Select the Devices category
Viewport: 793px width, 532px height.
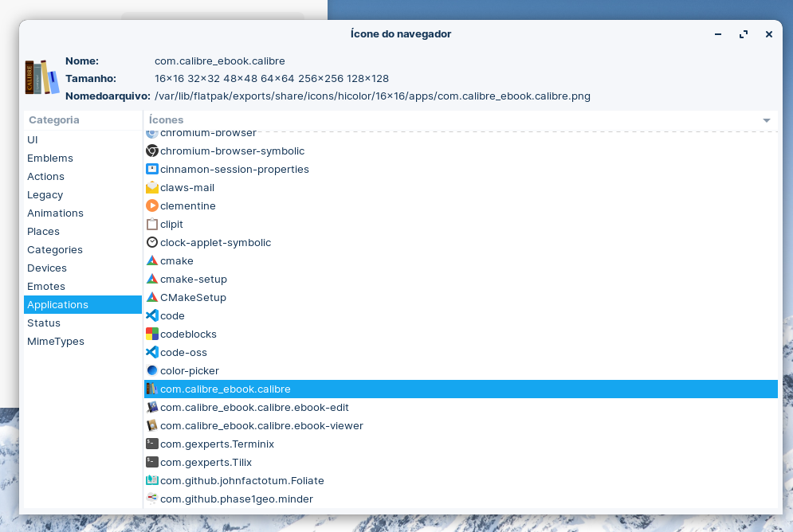(x=46, y=268)
